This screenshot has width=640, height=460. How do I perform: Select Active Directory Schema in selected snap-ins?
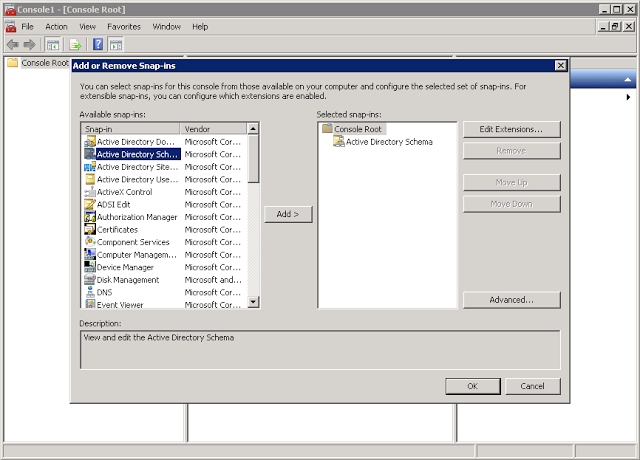pyautogui.click(x=389, y=142)
